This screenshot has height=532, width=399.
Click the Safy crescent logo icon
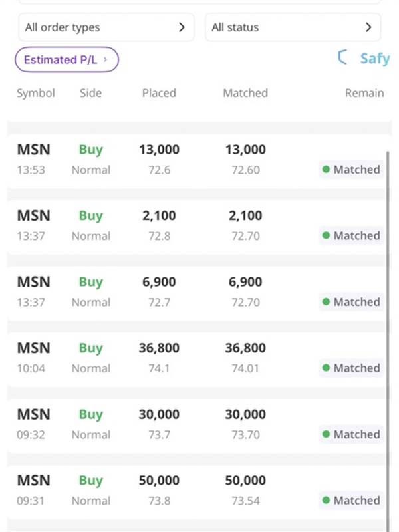pos(343,58)
